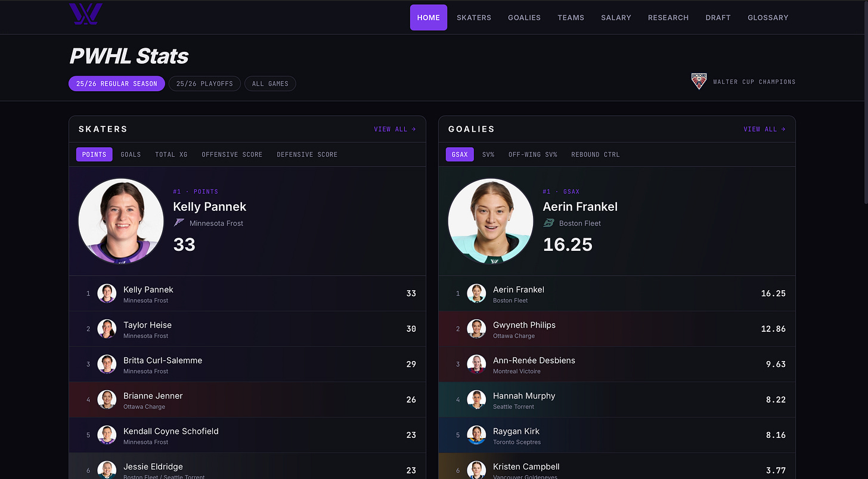Image resolution: width=868 pixels, height=479 pixels.
Task: Switch skaters to the Goals tab
Action: [131, 154]
